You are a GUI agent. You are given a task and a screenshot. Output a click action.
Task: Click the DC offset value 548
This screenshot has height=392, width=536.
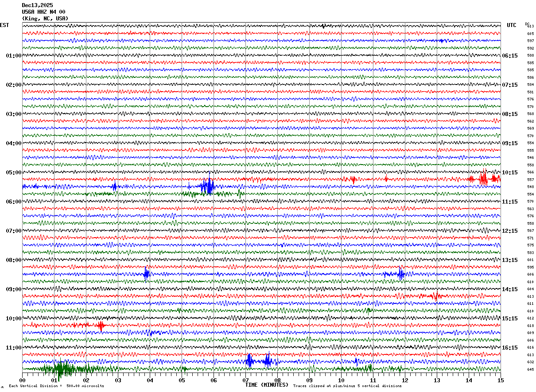click(530, 187)
